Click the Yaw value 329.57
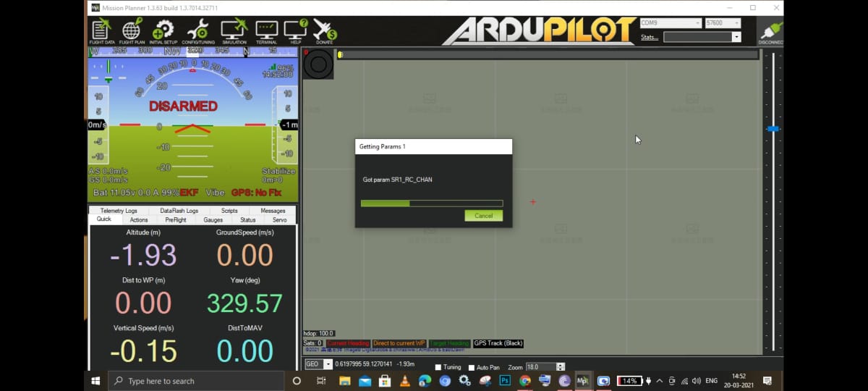The image size is (868, 391). click(244, 303)
